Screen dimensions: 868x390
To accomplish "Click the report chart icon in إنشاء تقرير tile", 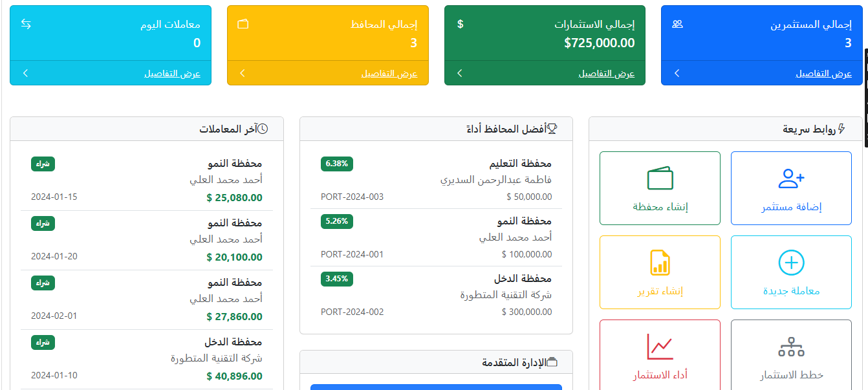I will coord(660,263).
